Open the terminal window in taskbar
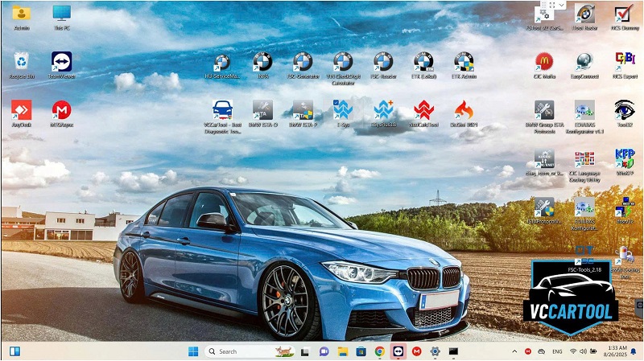Image resolution: width=644 pixels, height=361 pixels. [x=453, y=351]
